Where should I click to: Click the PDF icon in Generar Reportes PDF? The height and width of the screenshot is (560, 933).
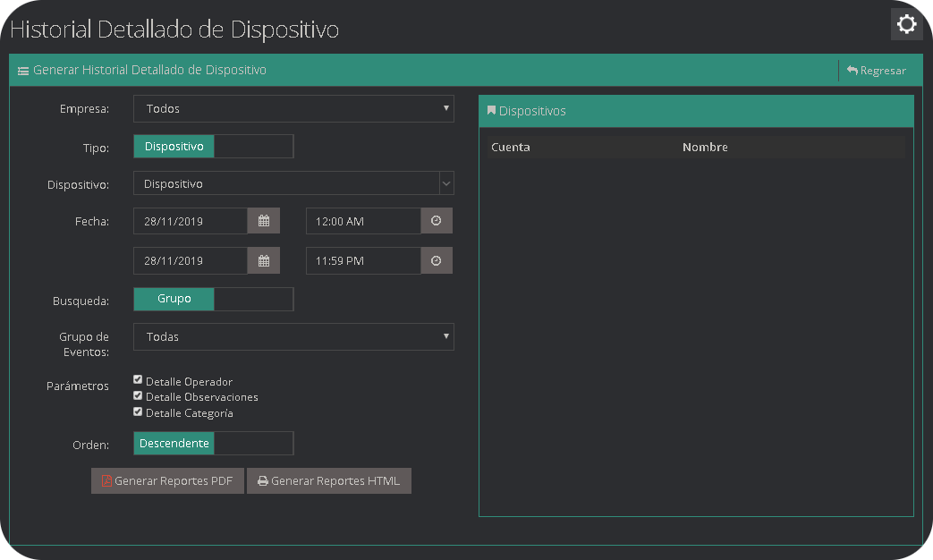[106, 480]
